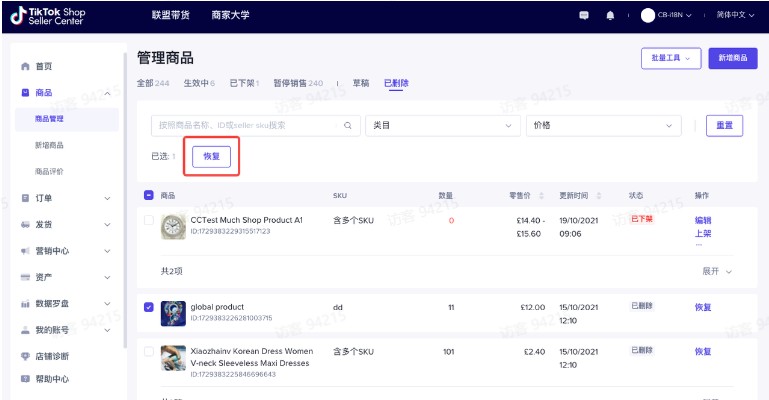Image resolution: width=769 pixels, height=400 pixels.
Task: Click the 数据罗盘 data compass icon
Action: (x=25, y=303)
